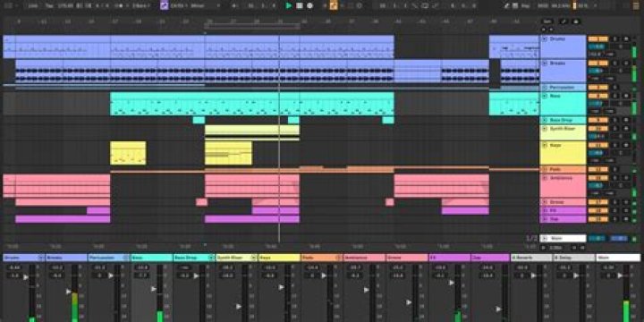Arm the Bass Drop track for recording
644x322 pixels.
(626, 121)
